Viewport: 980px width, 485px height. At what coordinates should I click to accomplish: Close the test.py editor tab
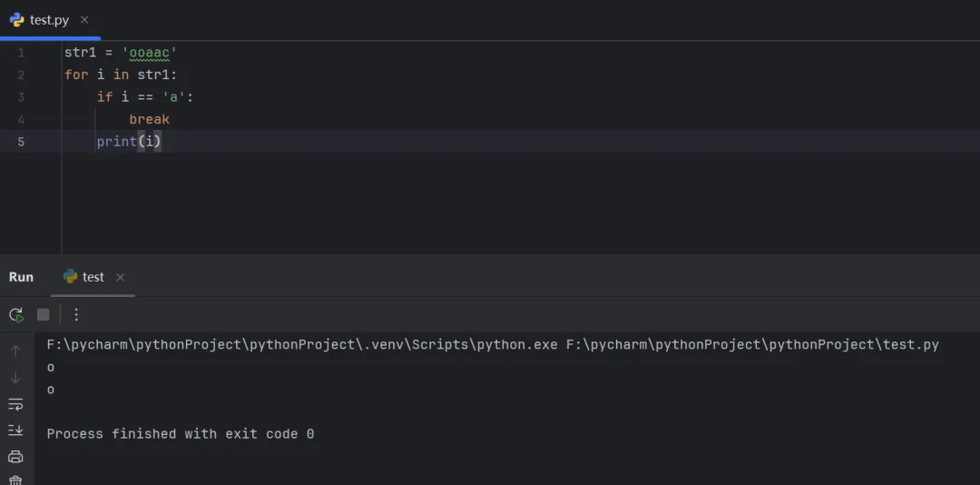pos(84,20)
